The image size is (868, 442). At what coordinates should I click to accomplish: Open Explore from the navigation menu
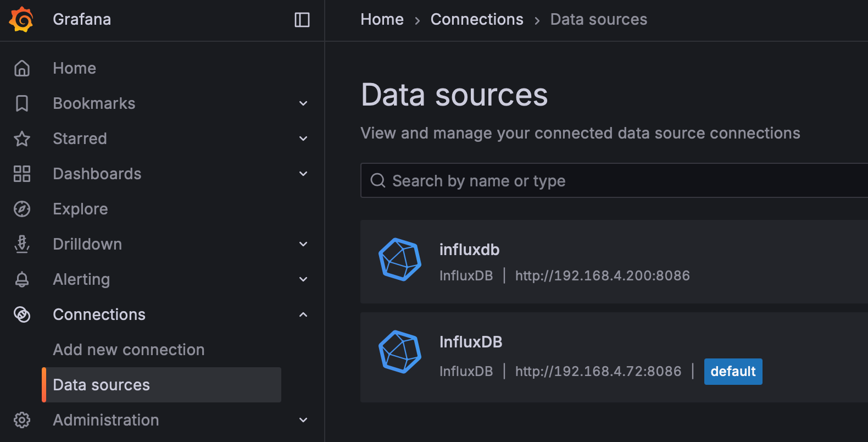click(x=80, y=209)
